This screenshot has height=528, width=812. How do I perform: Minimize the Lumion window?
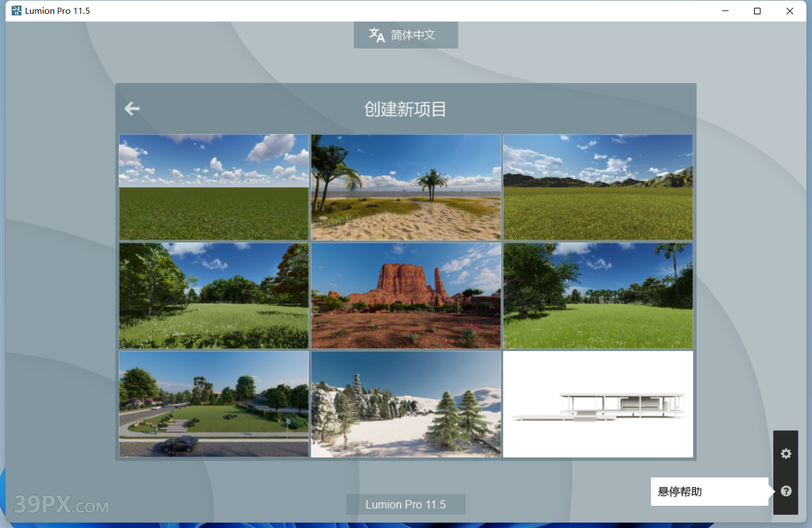[x=725, y=11]
